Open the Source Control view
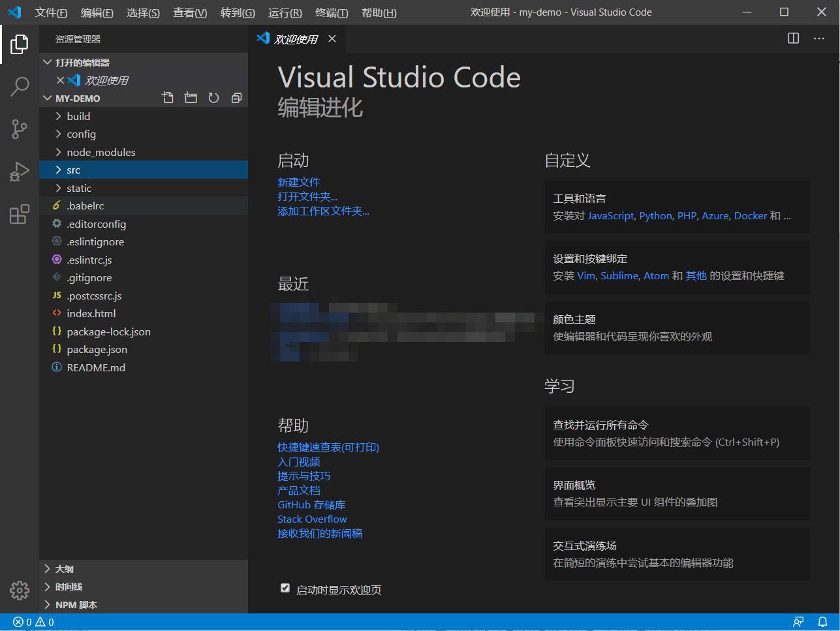Image resolution: width=840 pixels, height=631 pixels. pos(20,129)
